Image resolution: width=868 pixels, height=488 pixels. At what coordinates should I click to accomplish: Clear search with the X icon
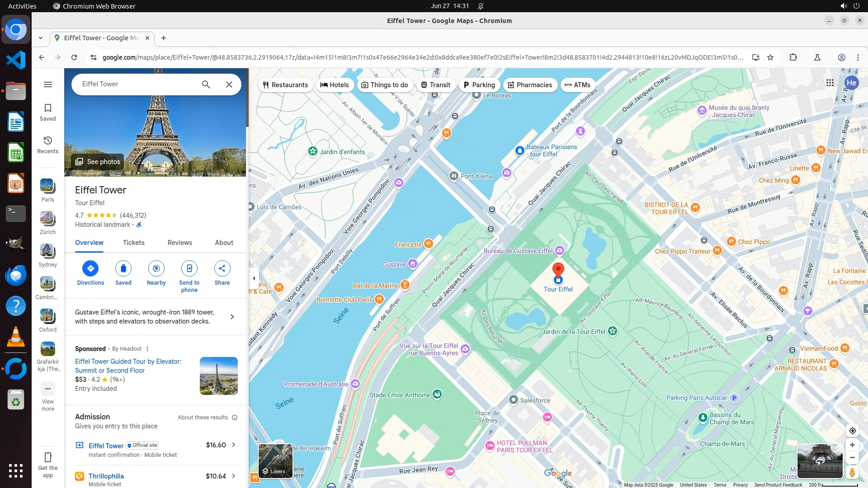[x=229, y=84]
